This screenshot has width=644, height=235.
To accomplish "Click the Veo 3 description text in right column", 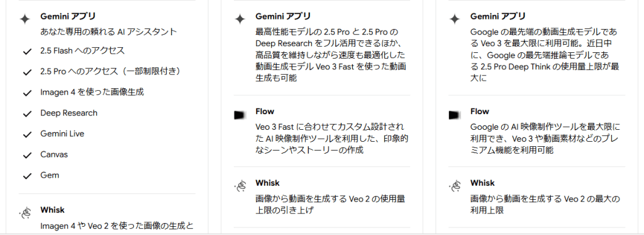I will click(544, 55).
